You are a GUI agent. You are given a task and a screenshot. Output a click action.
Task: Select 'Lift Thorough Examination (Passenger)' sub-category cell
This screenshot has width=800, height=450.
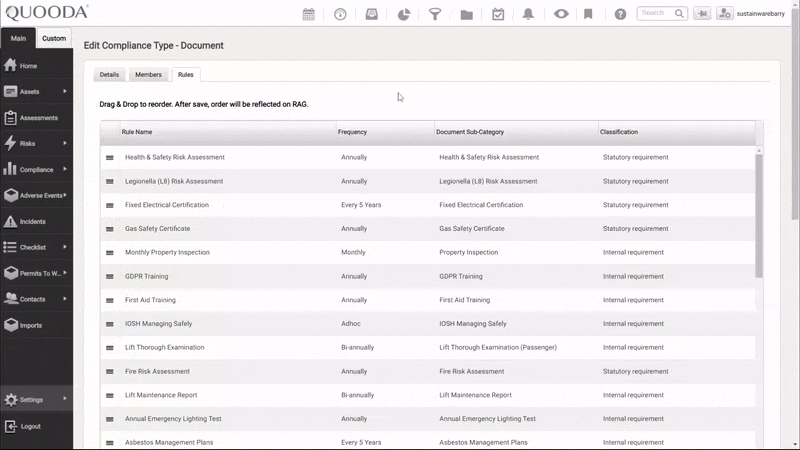click(x=498, y=347)
